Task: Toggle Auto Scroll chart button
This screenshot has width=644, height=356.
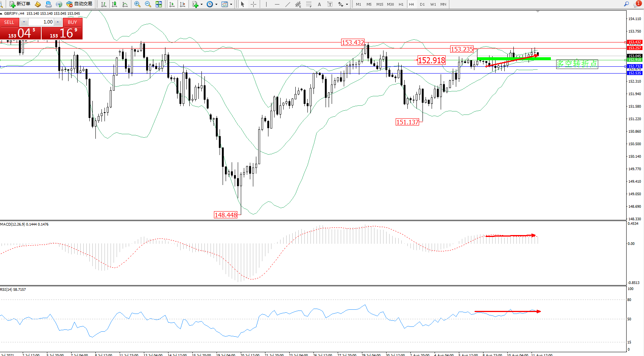Action: (x=172, y=4)
